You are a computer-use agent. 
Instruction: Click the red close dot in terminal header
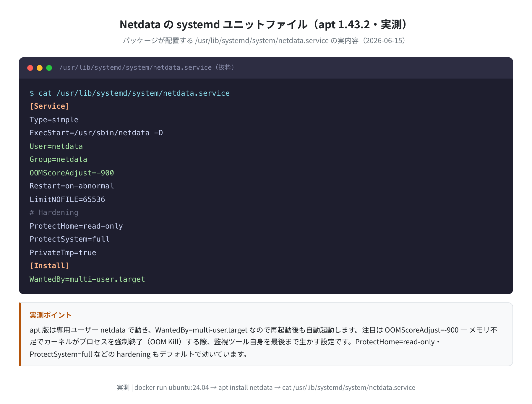30,68
